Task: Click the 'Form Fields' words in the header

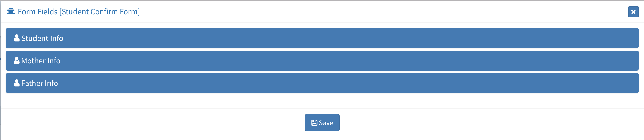Action: click(38, 12)
